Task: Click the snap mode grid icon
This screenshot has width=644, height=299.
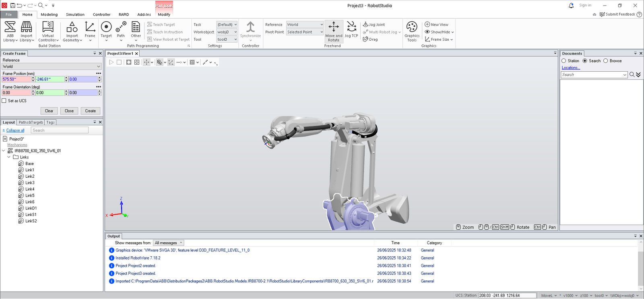Action: [x=192, y=62]
